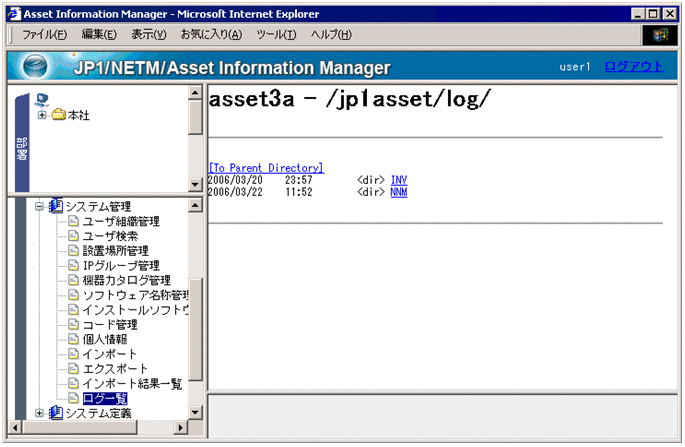This screenshot has height=447, width=685.
Task: Click the システム管理 label
Action: [x=98, y=206]
